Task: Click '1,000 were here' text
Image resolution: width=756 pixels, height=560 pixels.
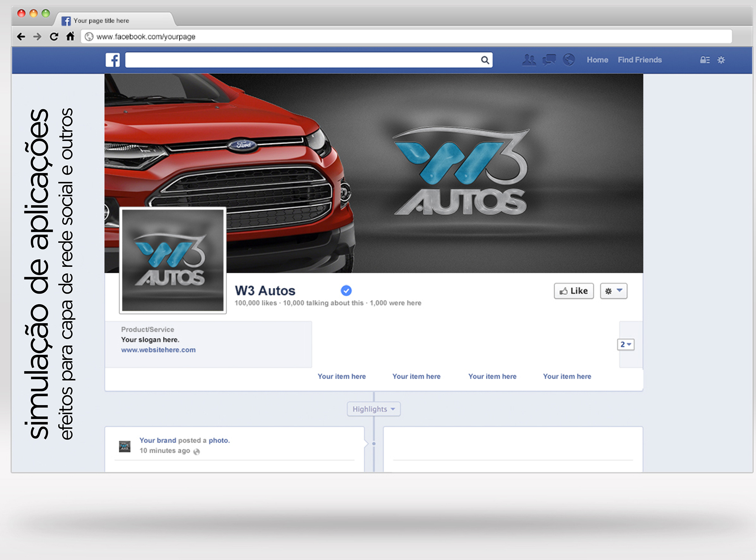Action: pyautogui.click(x=395, y=303)
